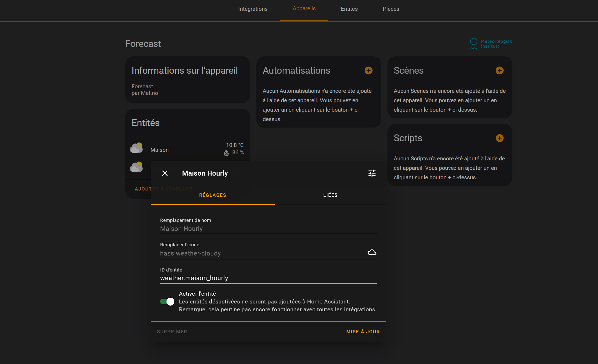
Task: Click the 86 % humidity value
Action: click(238, 153)
